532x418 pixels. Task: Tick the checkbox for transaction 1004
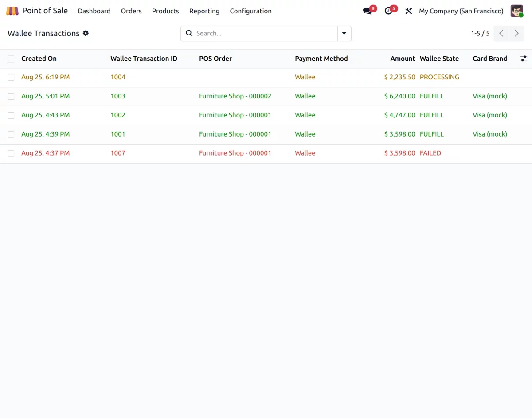tap(11, 77)
